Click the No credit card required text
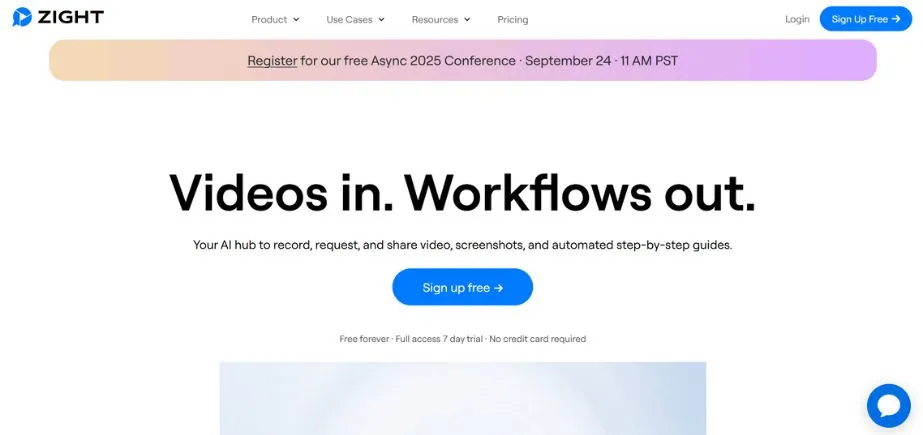923x435 pixels. point(538,339)
